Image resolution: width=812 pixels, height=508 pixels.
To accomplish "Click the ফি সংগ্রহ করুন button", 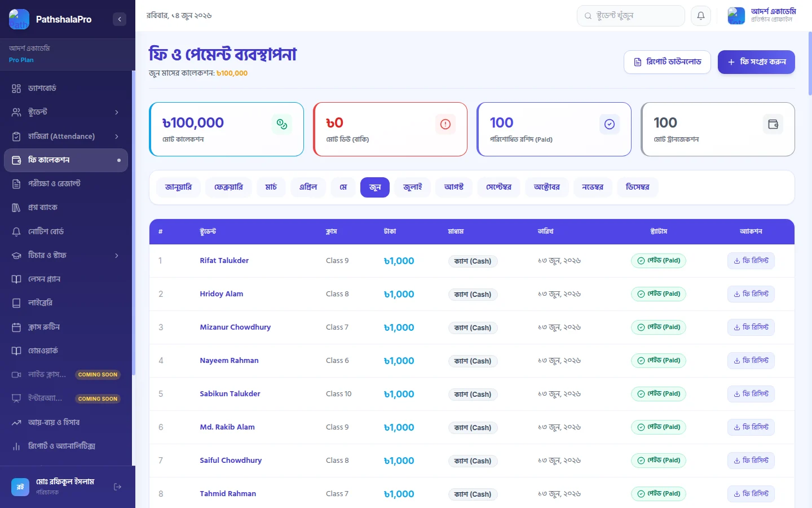I will 756,62.
